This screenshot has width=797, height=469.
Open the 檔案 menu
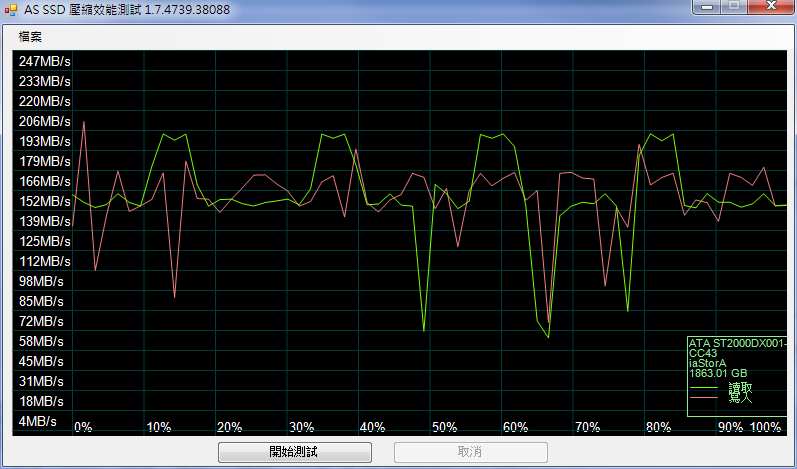[x=30, y=37]
